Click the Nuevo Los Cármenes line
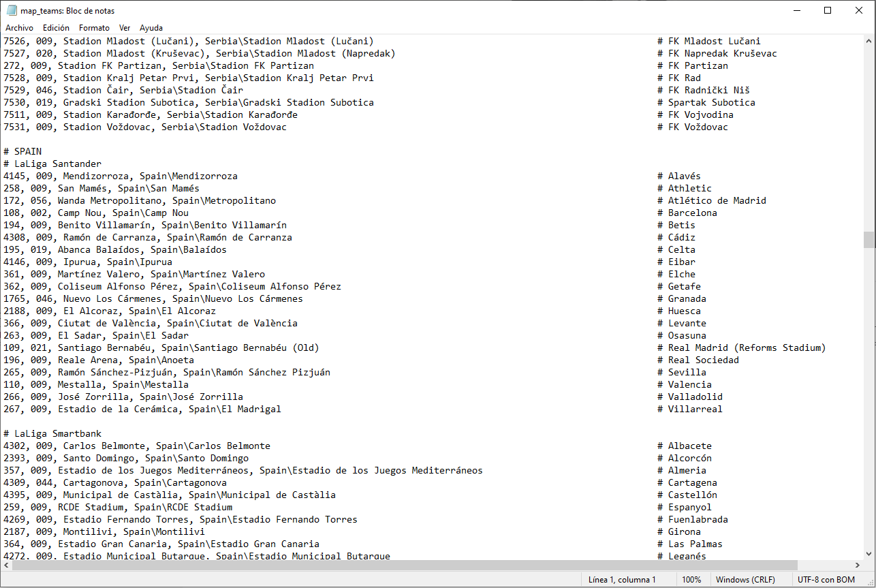This screenshot has width=876, height=588. 153,298
